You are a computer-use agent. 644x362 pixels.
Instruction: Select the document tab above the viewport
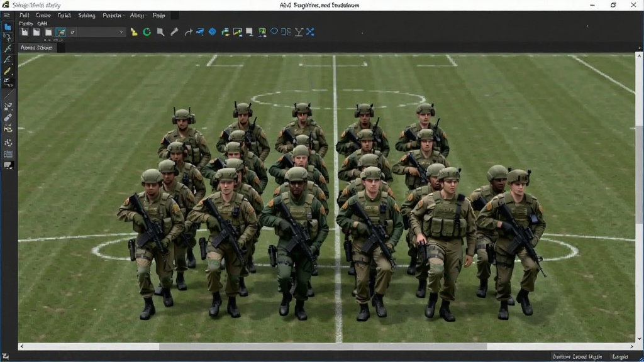pos(36,48)
